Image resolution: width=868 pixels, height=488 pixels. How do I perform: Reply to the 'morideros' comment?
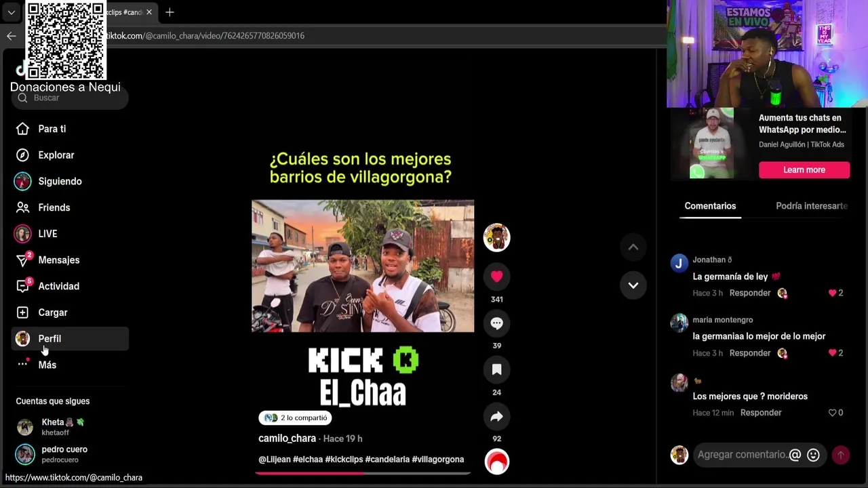760,413
